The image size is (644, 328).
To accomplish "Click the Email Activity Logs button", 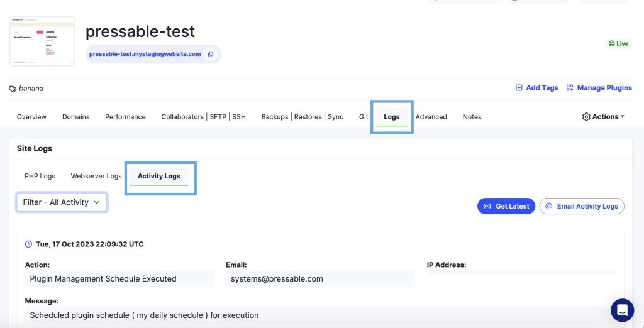I will point(581,206).
